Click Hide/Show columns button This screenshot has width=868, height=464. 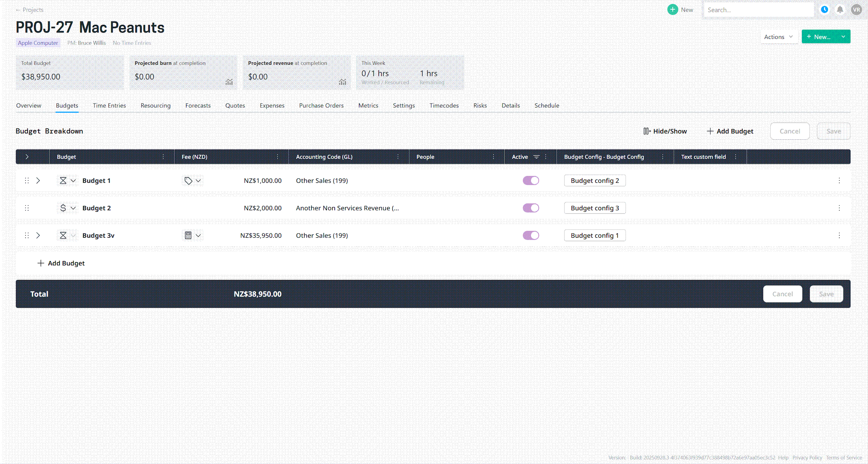pyautogui.click(x=665, y=131)
